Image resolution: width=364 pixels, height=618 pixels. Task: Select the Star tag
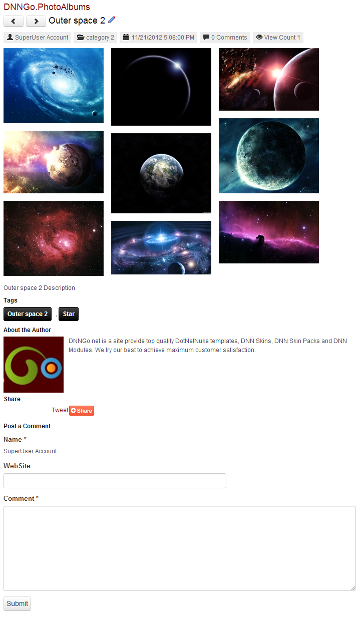(x=69, y=314)
